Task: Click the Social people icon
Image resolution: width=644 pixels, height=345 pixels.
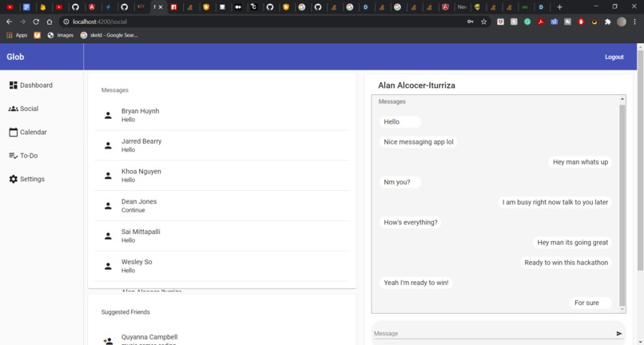Action: pos(13,109)
